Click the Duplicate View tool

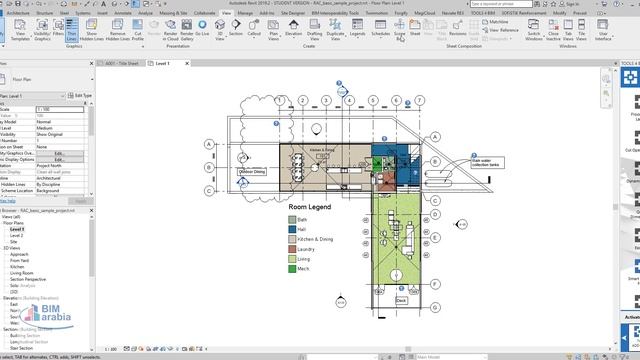point(335,30)
